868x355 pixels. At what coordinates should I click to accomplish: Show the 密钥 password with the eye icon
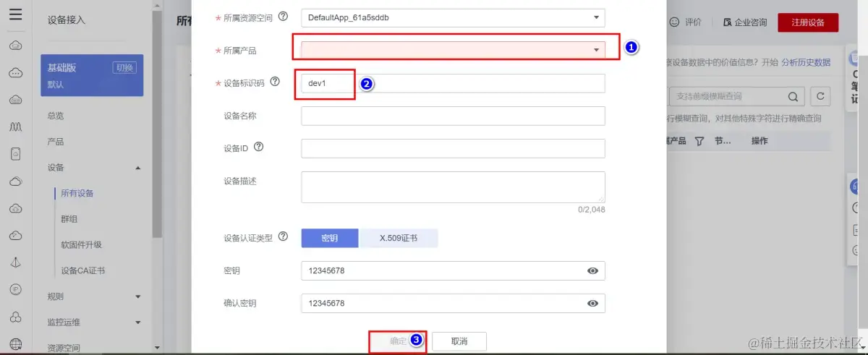(x=592, y=270)
